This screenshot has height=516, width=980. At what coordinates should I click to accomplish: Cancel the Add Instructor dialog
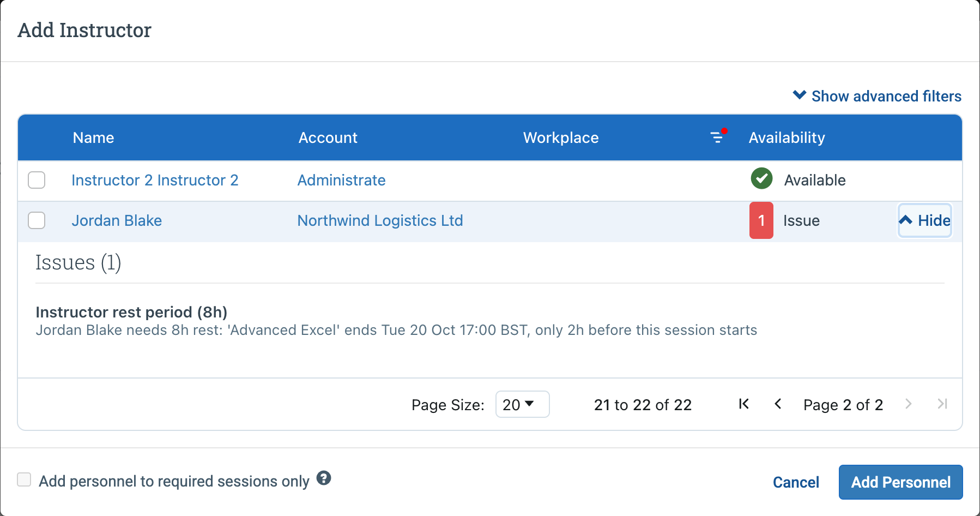tap(796, 482)
